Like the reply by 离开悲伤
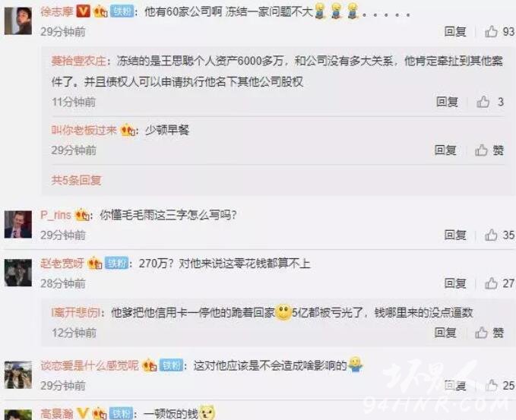Image resolution: width=516 pixels, height=420 pixels. 481,333
